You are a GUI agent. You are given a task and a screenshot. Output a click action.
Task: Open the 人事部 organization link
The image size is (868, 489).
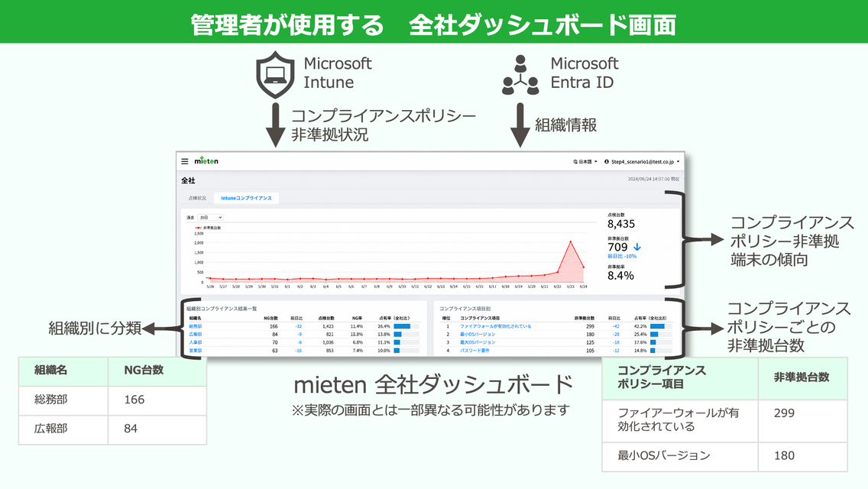point(196,343)
